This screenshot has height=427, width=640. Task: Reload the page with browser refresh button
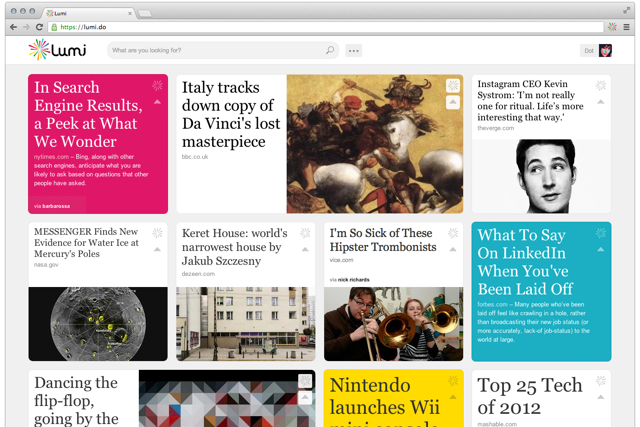[x=40, y=27]
